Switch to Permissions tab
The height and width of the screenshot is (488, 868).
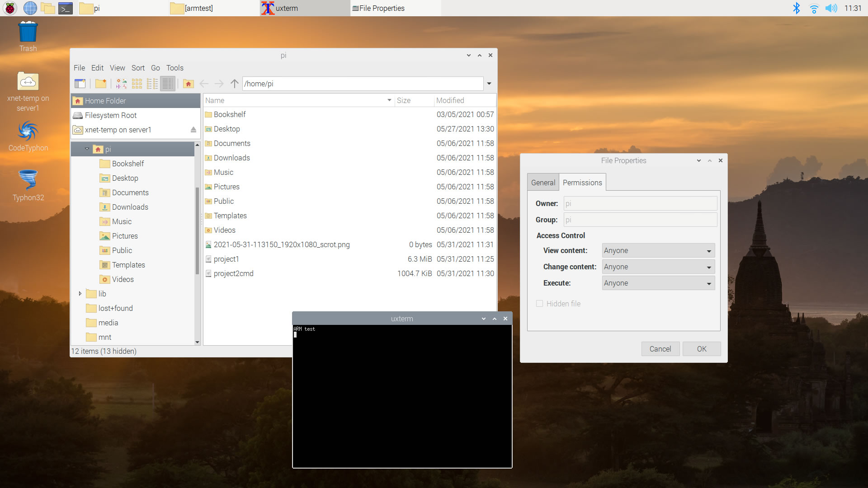pyautogui.click(x=582, y=183)
